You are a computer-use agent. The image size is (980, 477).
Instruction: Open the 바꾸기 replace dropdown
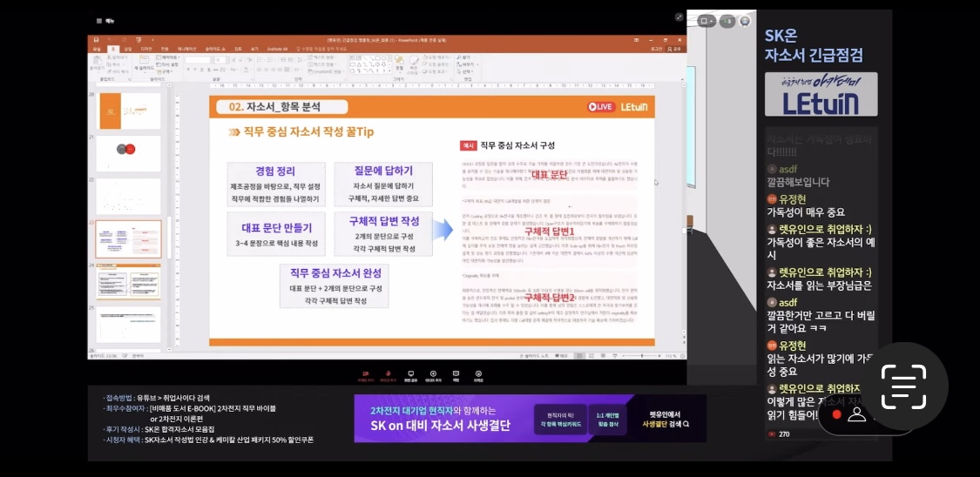point(468,64)
